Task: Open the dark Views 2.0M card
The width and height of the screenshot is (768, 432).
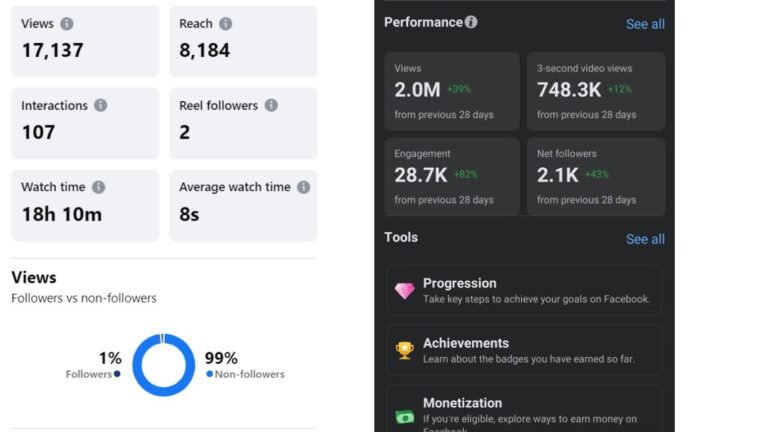Action: click(452, 91)
